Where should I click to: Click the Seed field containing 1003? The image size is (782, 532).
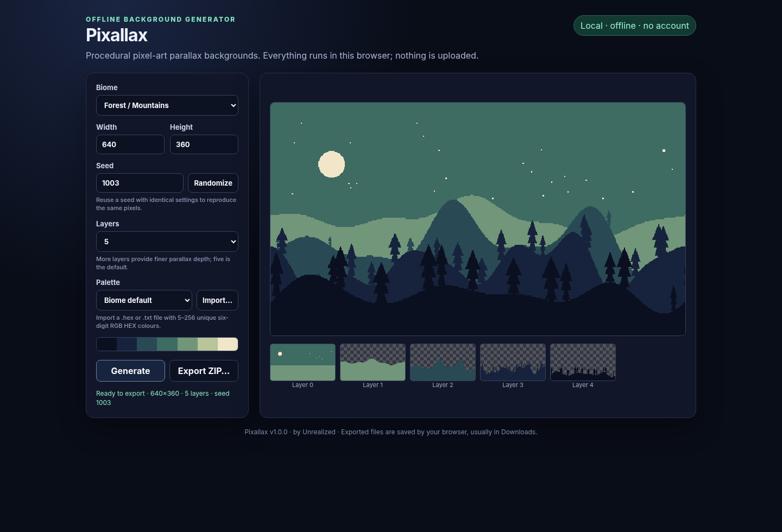click(140, 183)
